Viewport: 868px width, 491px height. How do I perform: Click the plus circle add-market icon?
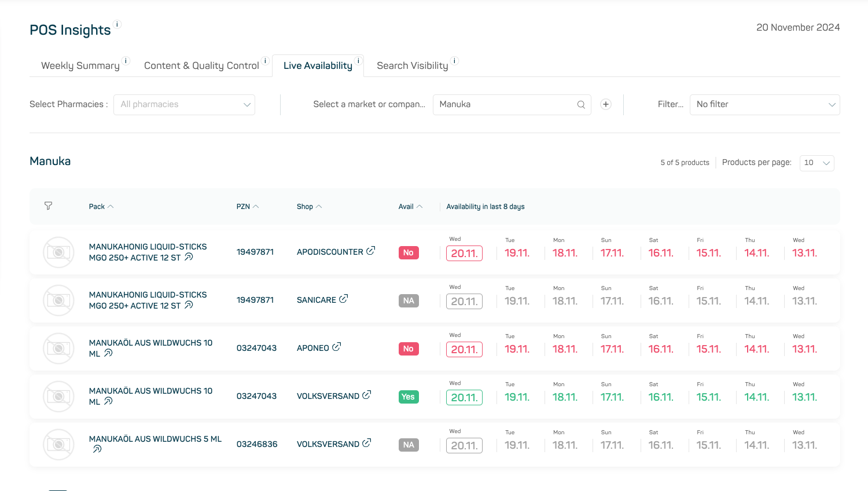click(x=606, y=104)
